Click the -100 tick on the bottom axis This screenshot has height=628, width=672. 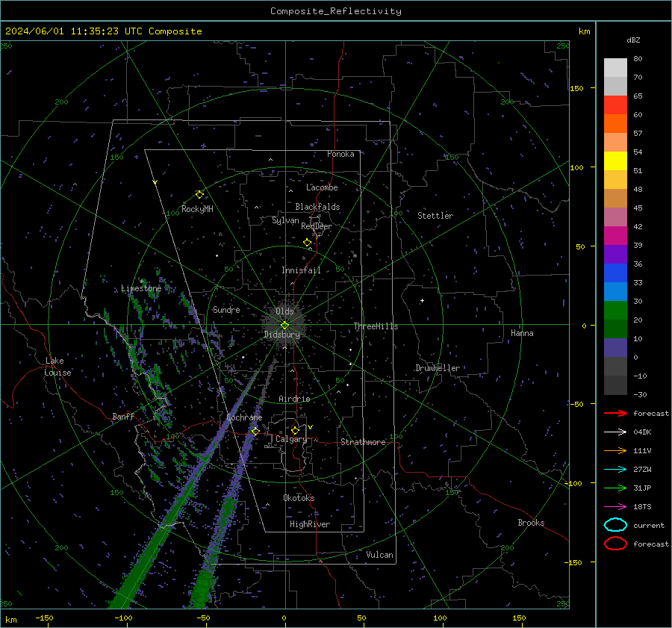[x=123, y=618]
